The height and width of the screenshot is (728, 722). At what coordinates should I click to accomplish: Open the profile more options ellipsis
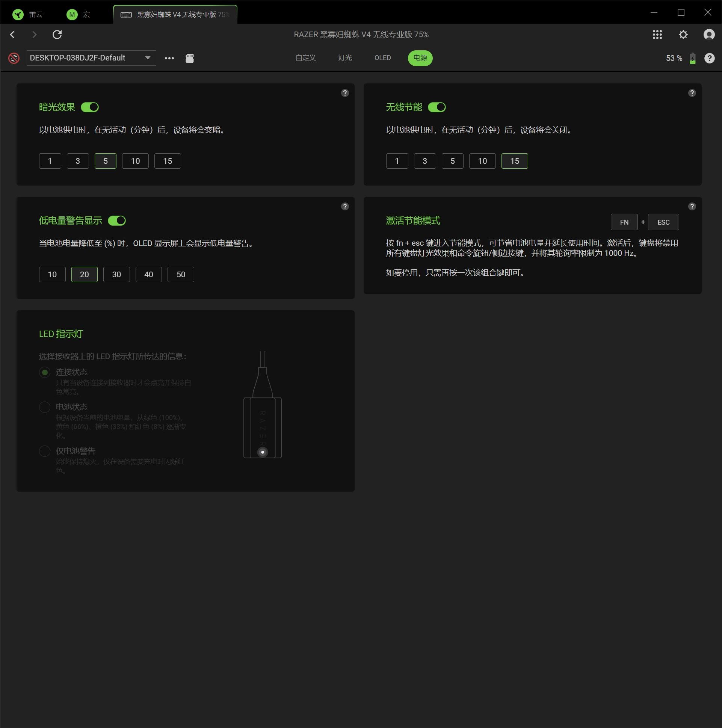pos(169,58)
